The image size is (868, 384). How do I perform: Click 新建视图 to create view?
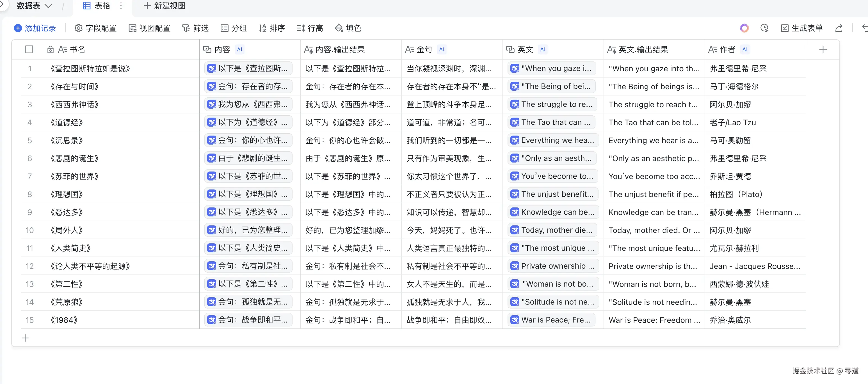pyautogui.click(x=165, y=6)
